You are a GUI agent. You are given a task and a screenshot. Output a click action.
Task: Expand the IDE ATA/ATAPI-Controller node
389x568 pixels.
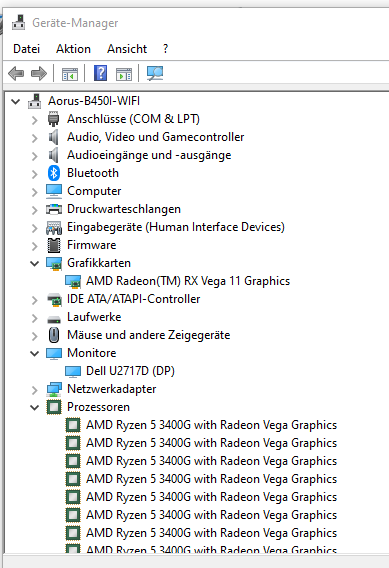(x=34, y=300)
